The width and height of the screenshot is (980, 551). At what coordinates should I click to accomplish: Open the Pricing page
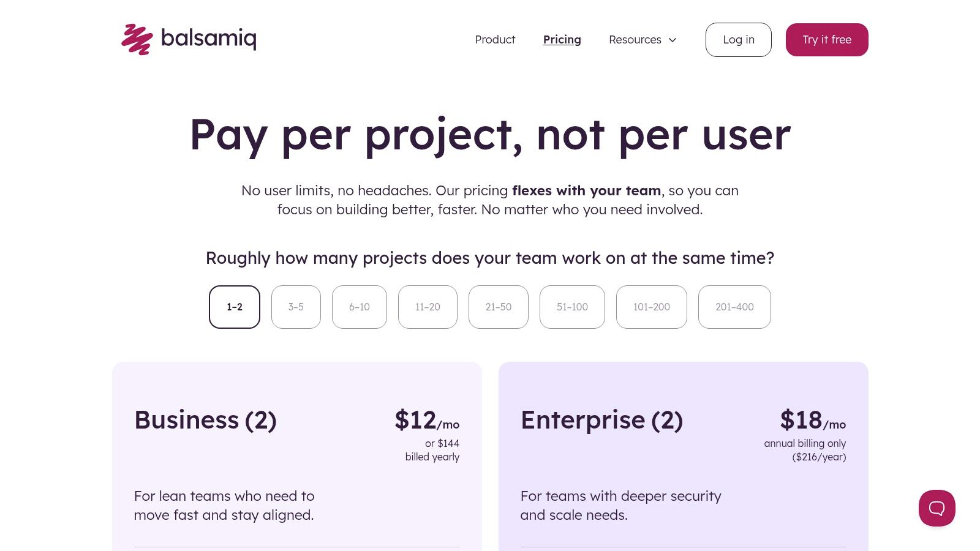coord(562,39)
